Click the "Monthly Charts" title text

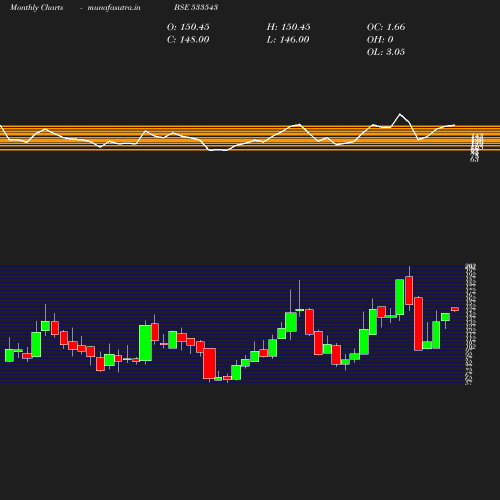pyautogui.click(x=36, y=8)
